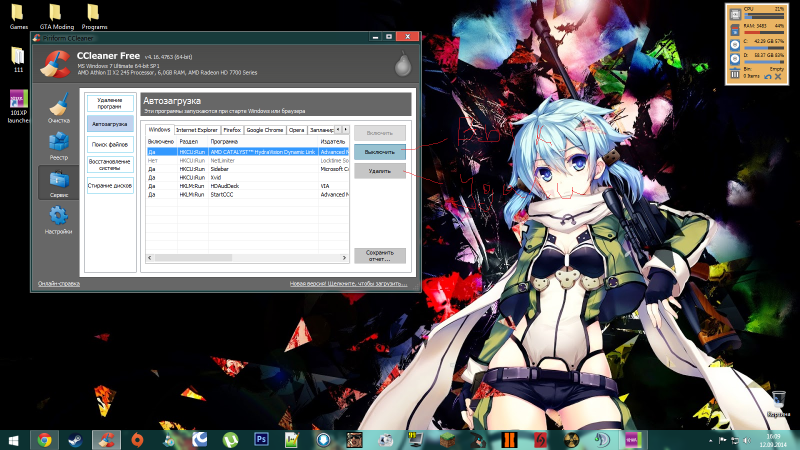Viewport: 800px width, 450px height.
Task: Switch to the Firefox tab
Action: point(232,130)
